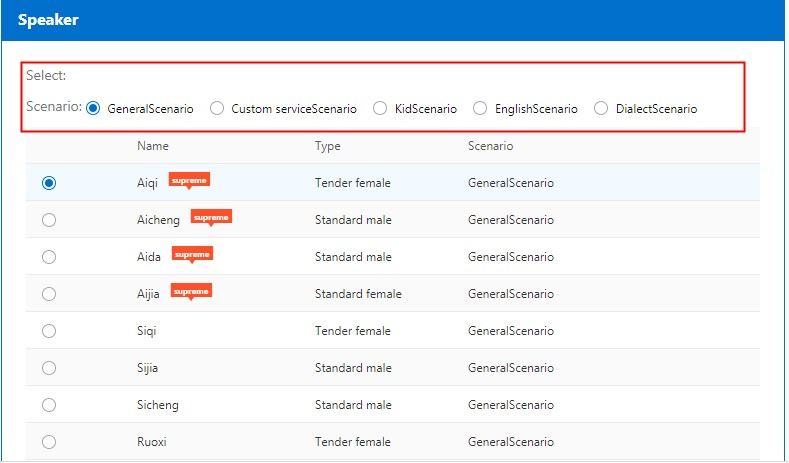Select the KidScenario radio button

[380, 108]
